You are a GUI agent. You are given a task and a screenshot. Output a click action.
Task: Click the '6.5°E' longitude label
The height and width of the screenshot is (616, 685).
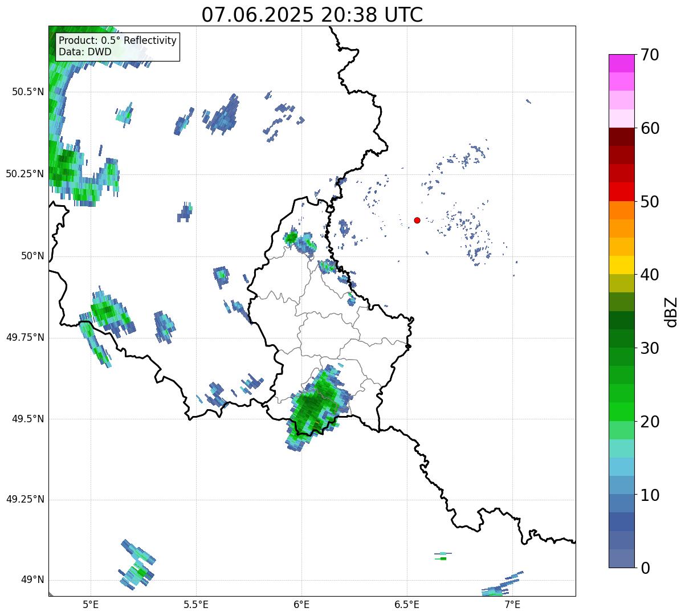click(x=407, y=604)
